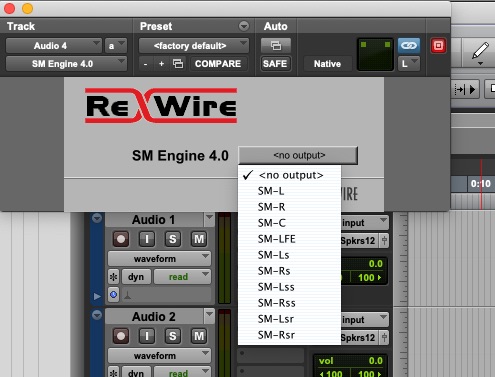Click the Audio 1 pan 100 right value
495x377 pixels.
369,277
